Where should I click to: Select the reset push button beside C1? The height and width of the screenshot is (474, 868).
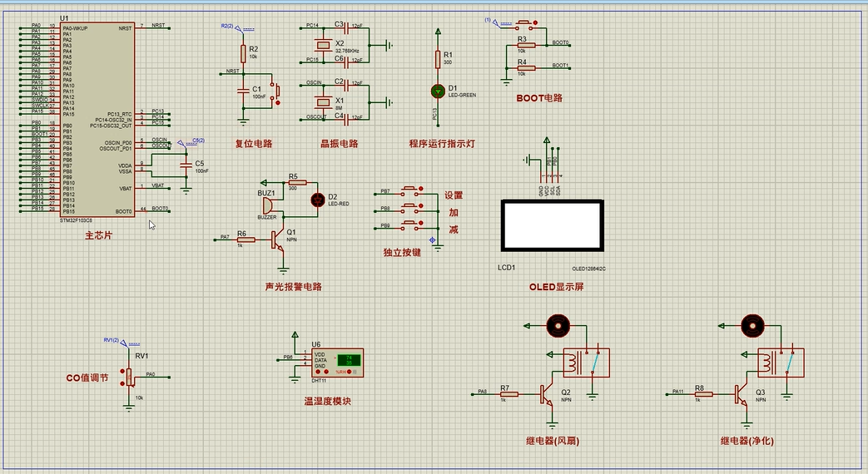[275, 93]
